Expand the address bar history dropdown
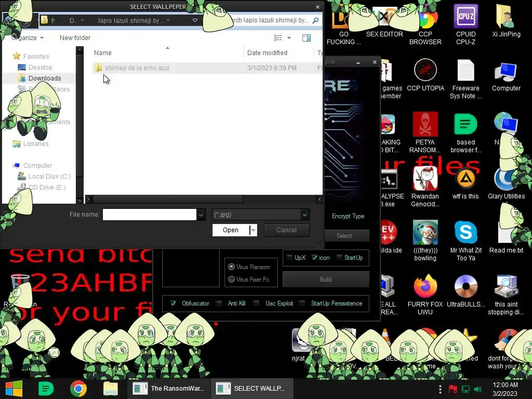This screenshot has width=532, height=399. click(x=195, y=20)
